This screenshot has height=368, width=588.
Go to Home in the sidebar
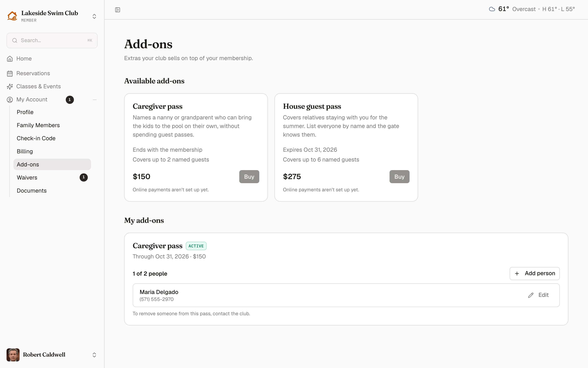click(x=24, y=59)
